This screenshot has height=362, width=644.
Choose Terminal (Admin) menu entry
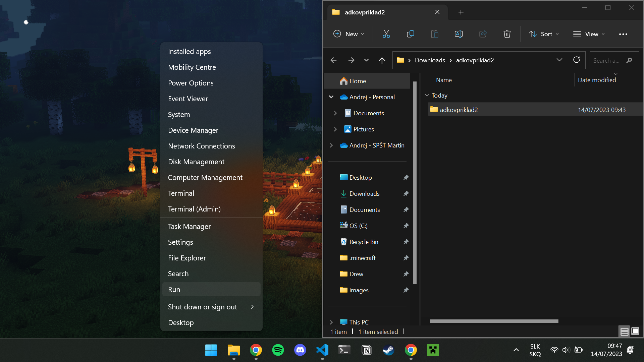point(212,209)
